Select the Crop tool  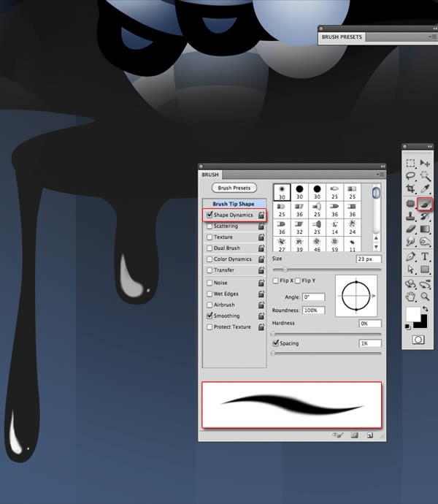(x=410, y=188)
